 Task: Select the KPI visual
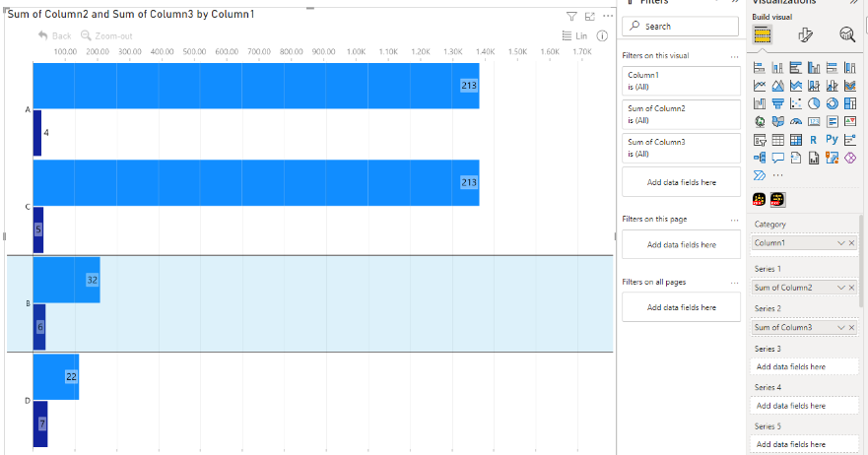point(850,122)
